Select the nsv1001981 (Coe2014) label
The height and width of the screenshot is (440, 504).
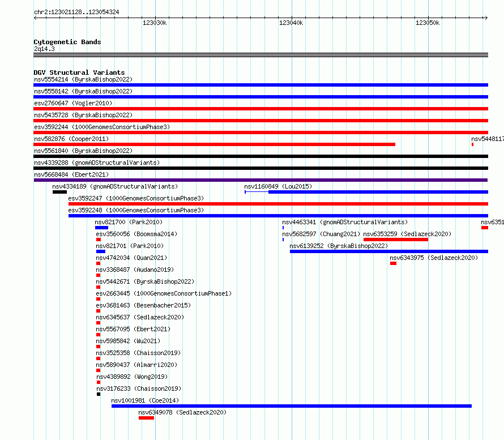(x=145, y=400)
